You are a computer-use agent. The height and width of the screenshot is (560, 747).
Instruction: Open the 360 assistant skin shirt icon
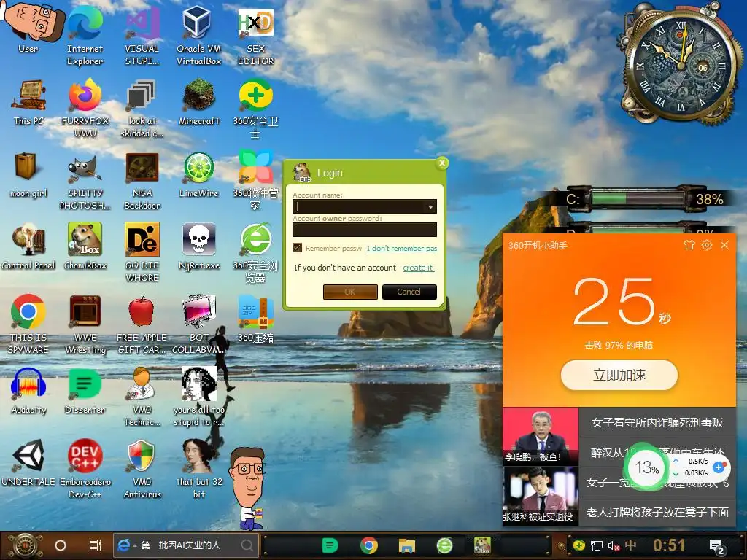click(689, 245)
